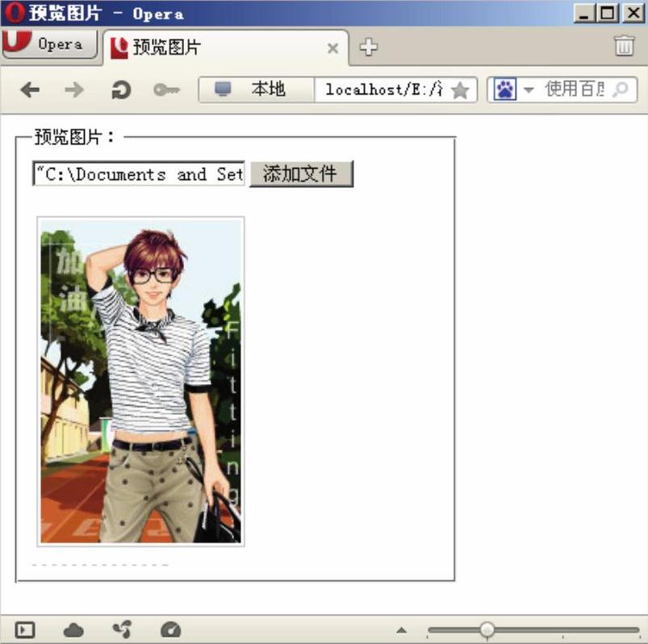Select the 预览图片 tab

point(225,48)
